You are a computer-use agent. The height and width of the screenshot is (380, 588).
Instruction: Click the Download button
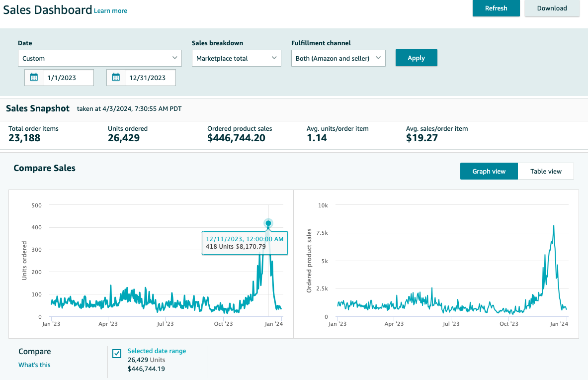552,8
